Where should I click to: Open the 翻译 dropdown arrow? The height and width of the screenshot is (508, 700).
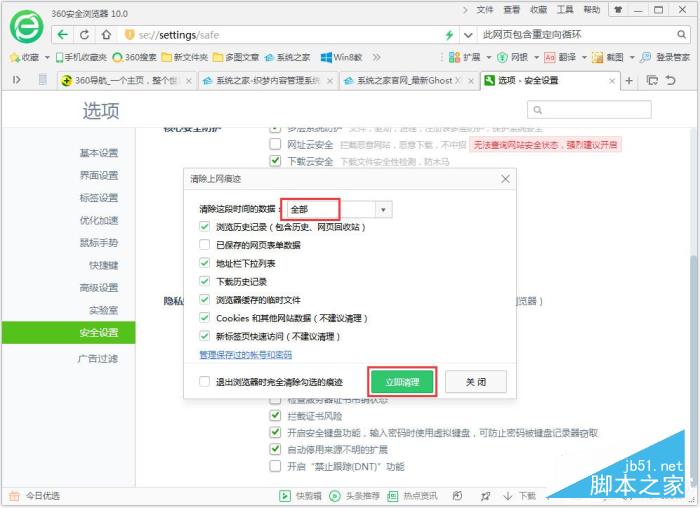pos(584,57)
